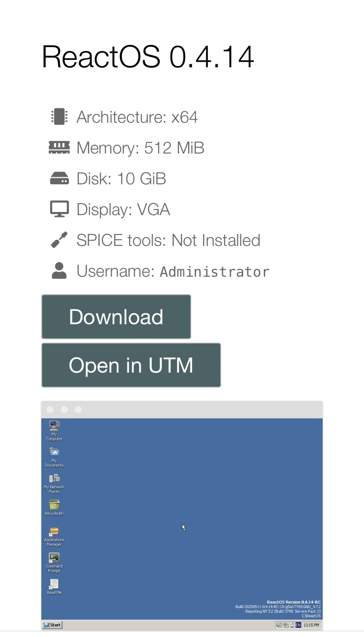The width and height of the screenshot is (364, 637).
Task: Click the Administrator username text
Action: pos(215,271)
